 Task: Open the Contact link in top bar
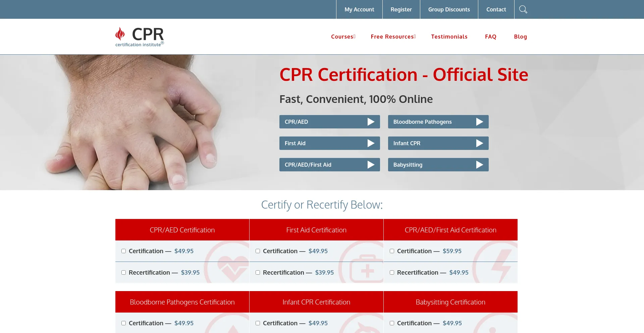click(496, 9)
